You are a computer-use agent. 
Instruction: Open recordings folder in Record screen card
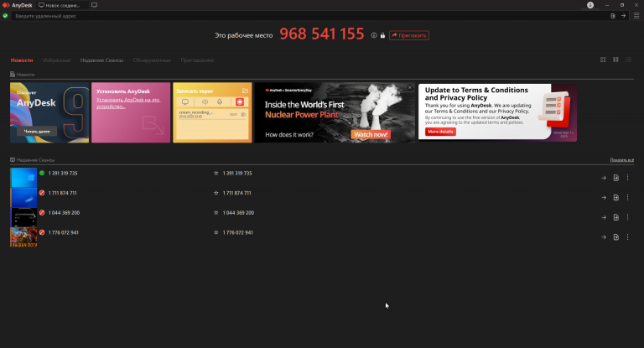click(x=245, y=91)
